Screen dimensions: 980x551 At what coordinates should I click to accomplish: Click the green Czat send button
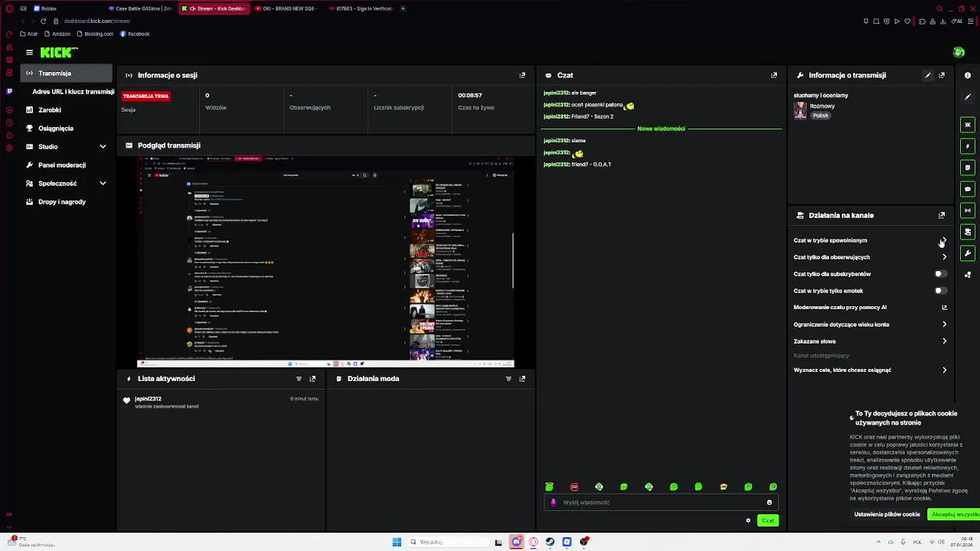coord(768,520)
